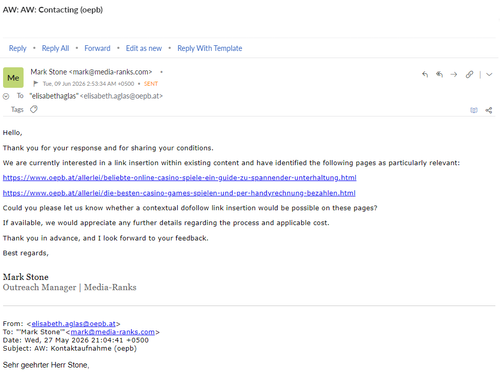Choose Reply in the action bar
Viewport: 500px width, 380px height.
[17, 48]
